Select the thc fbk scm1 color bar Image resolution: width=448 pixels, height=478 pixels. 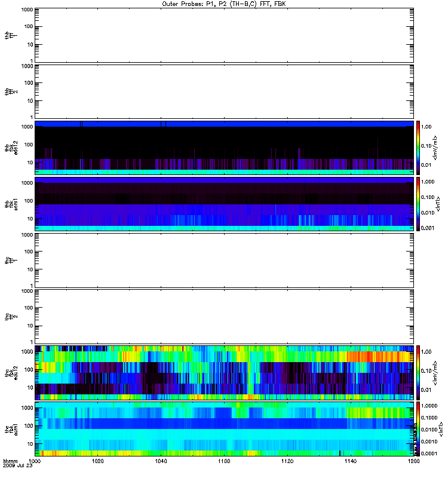pos(418,429)
